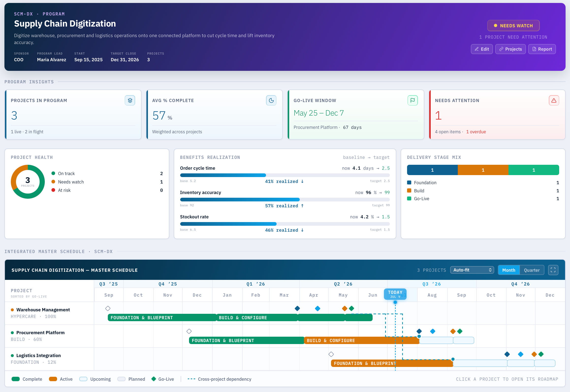Click the At risk legend entry
Screen dimensions: 570x392
tap(107, 190)
